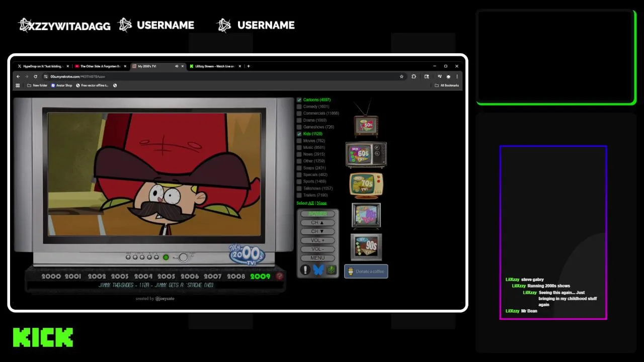The image size is (644, 362).
Task: Click the CH down button
Action: pos(317,231)
